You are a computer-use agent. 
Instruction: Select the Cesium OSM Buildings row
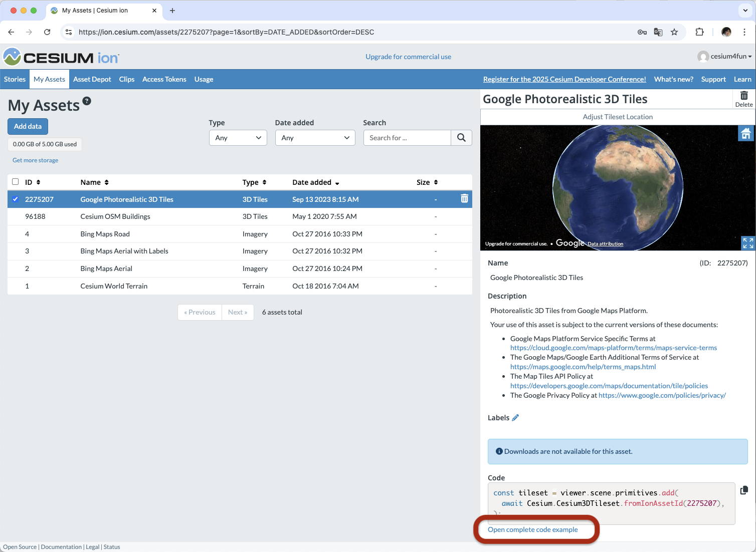pyautogui.click(x=240, y=216)
